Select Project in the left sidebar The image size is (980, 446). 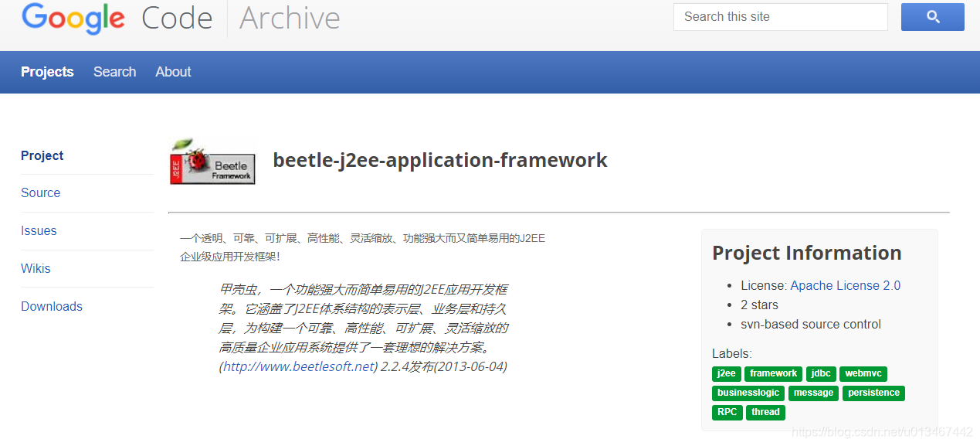click(x=42, y=155)
